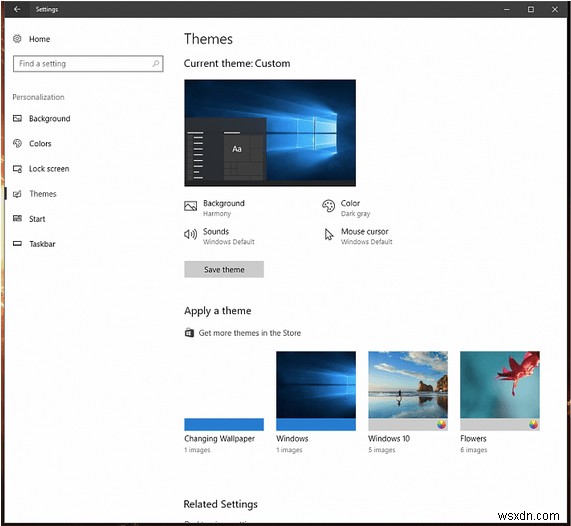The height and width of the screenshot is (526, 571).
Task: Open Background personalization page
Action: [x=50, y=118]
